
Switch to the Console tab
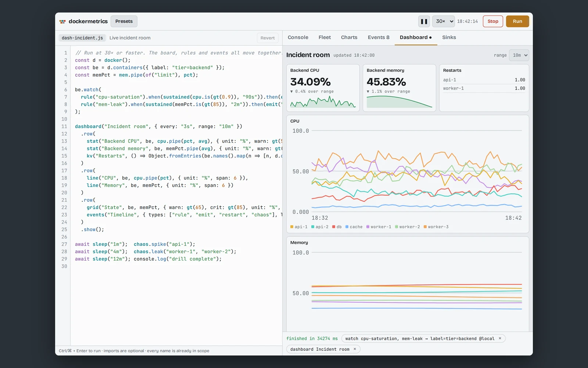298,38
